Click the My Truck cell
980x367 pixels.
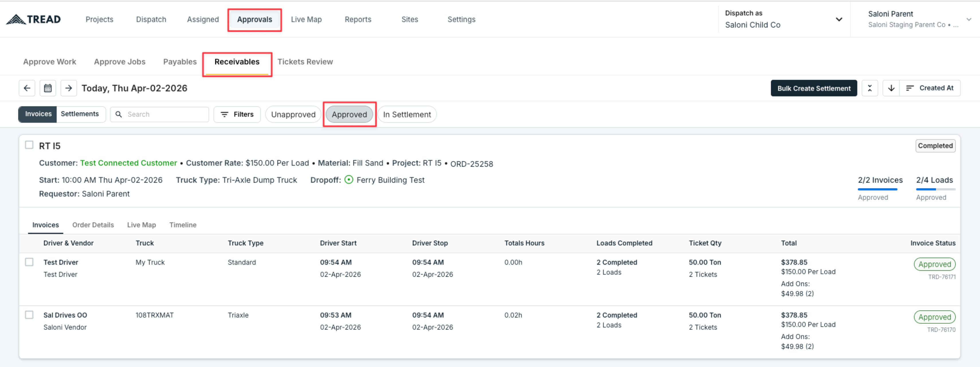coord(150,262)
